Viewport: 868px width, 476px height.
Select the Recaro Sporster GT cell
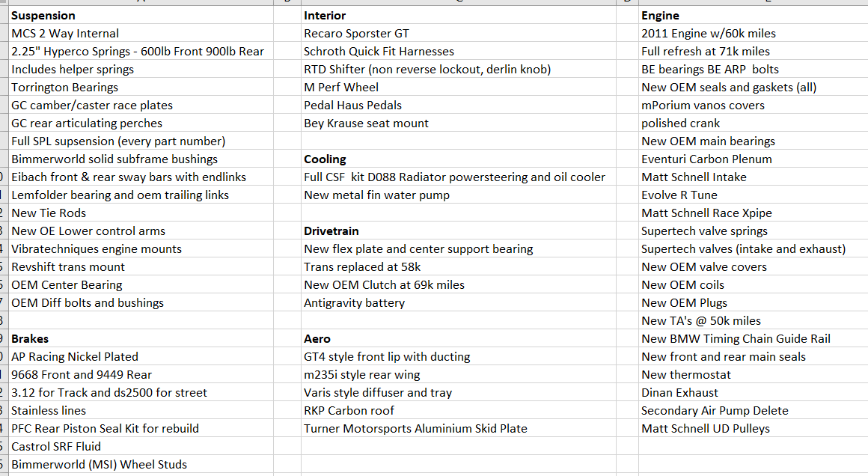click(x=459, y=33)
